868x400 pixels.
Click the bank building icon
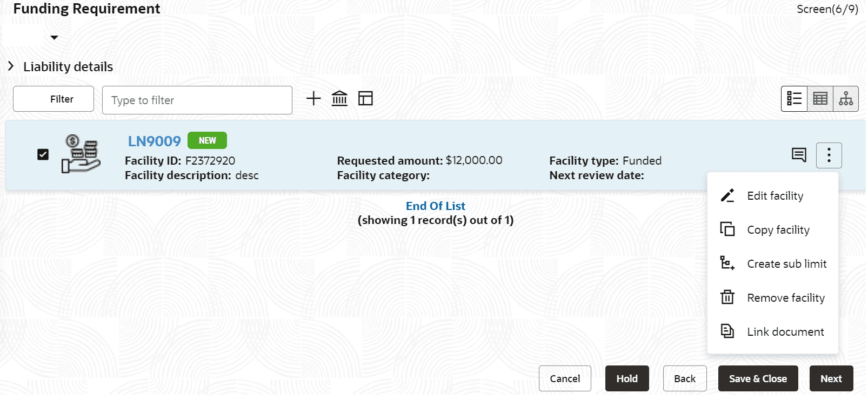click(x=339, y=99)
